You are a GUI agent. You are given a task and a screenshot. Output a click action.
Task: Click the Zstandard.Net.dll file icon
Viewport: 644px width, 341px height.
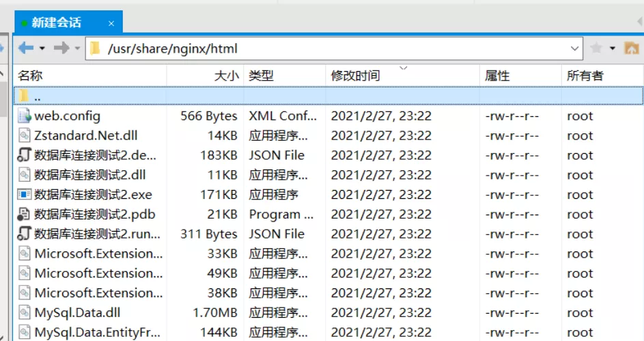[24, 135]
